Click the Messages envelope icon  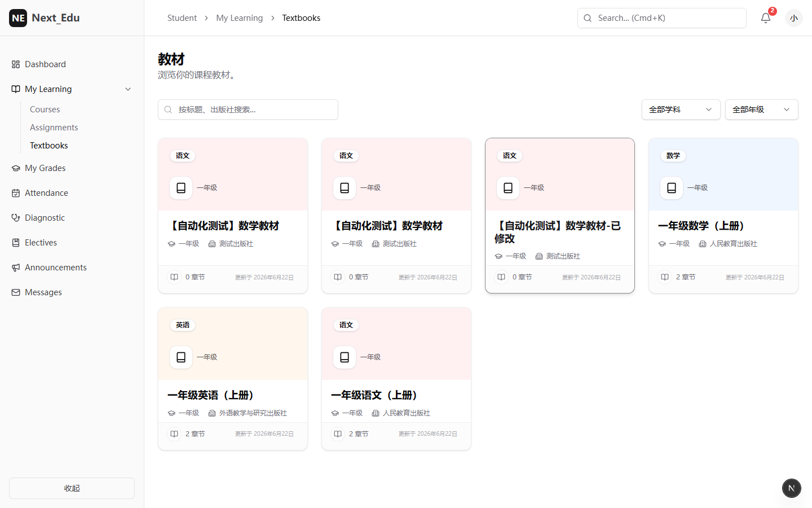(16, 292)
